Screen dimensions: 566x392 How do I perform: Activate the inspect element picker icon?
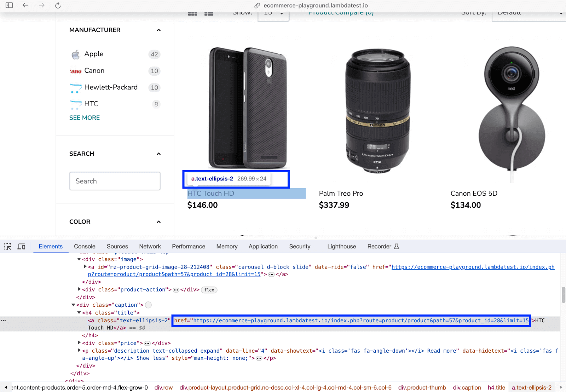click(x=8, y=247)
